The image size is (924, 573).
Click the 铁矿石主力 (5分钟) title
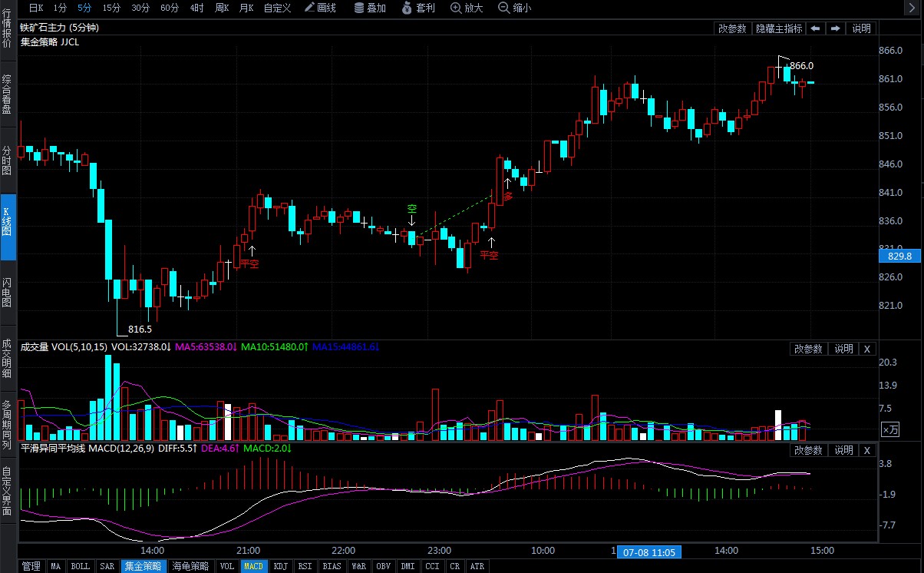[59, 28]
